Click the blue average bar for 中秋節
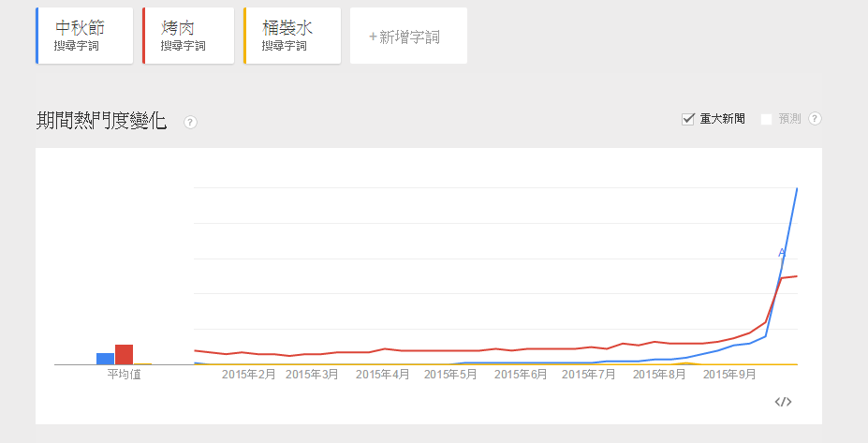868x443 pixels. click(x=105, y=359)
